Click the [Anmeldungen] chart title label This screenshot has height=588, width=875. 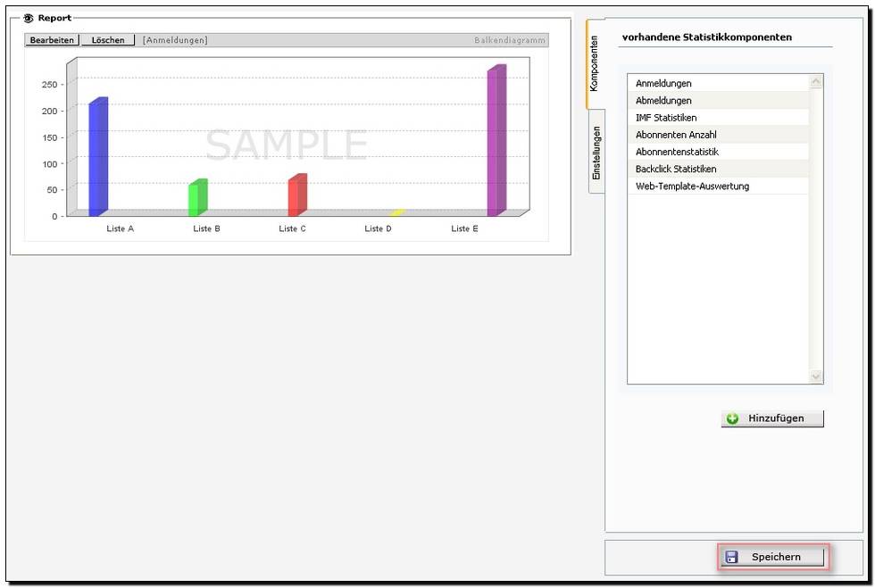click(175, 40)
